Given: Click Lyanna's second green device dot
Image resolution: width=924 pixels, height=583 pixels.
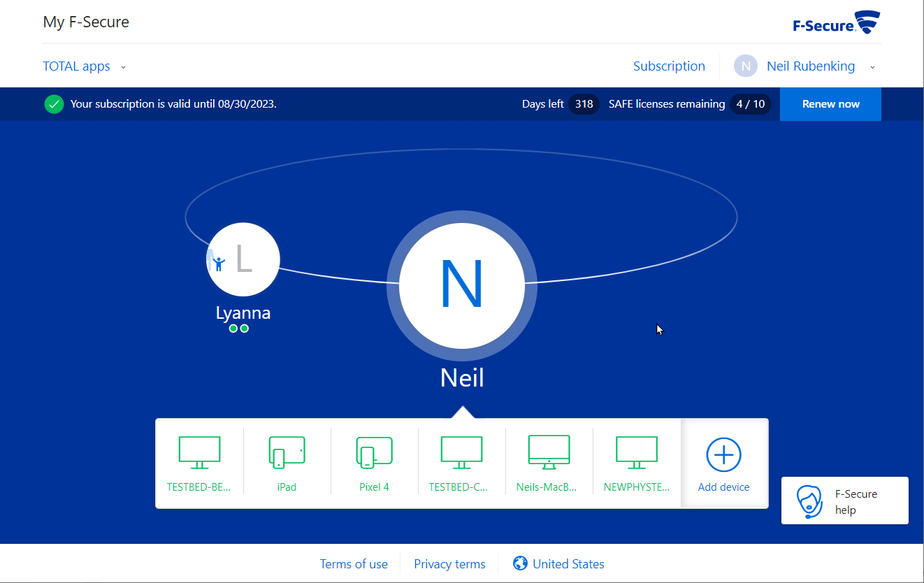Looking at the screenshot, I should pos(244,329).
